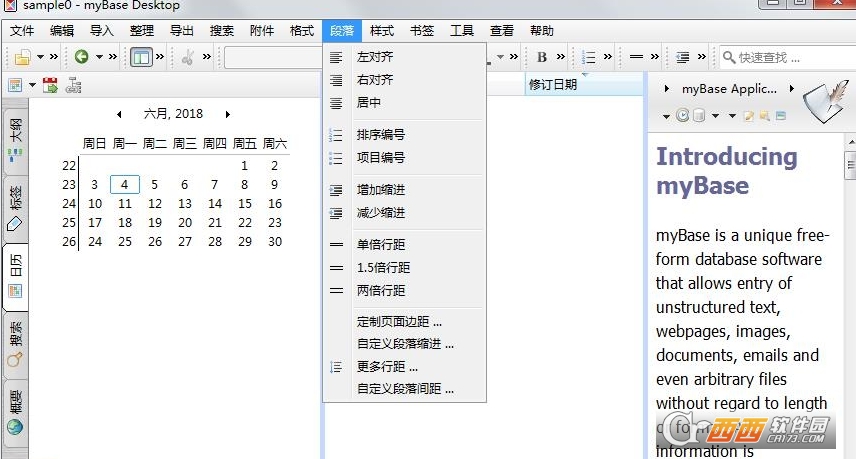Open calendar view icon dropdown arrow
856x459 pixels.
[32, 85]
